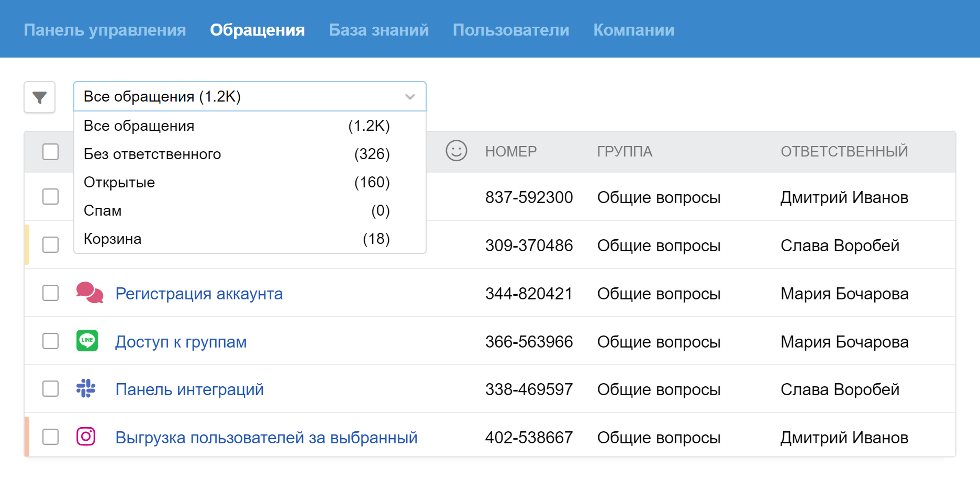Click Дмитрий Иванов in row 837-592300
The height and width of the screenshot is (481, 980).
tap(844, 197)
